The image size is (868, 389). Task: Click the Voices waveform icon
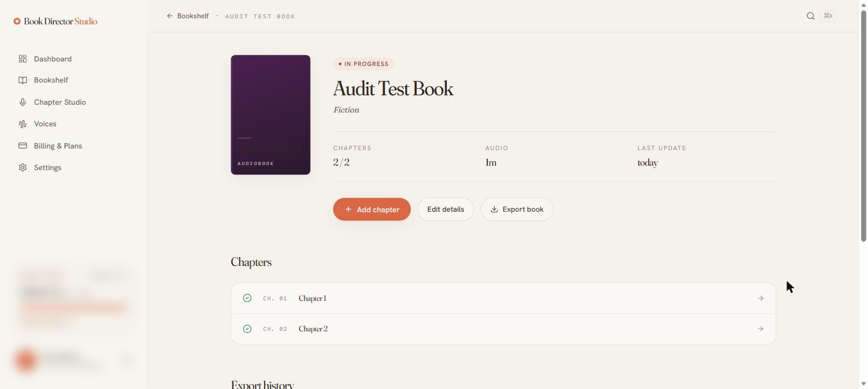pyautogui.click(x=23, y=124)
